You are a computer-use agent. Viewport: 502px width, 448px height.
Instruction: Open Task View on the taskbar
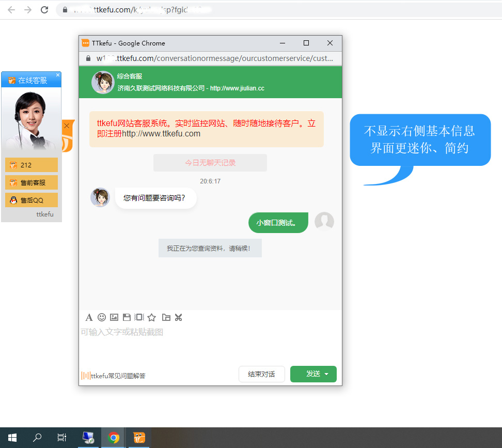62,438
